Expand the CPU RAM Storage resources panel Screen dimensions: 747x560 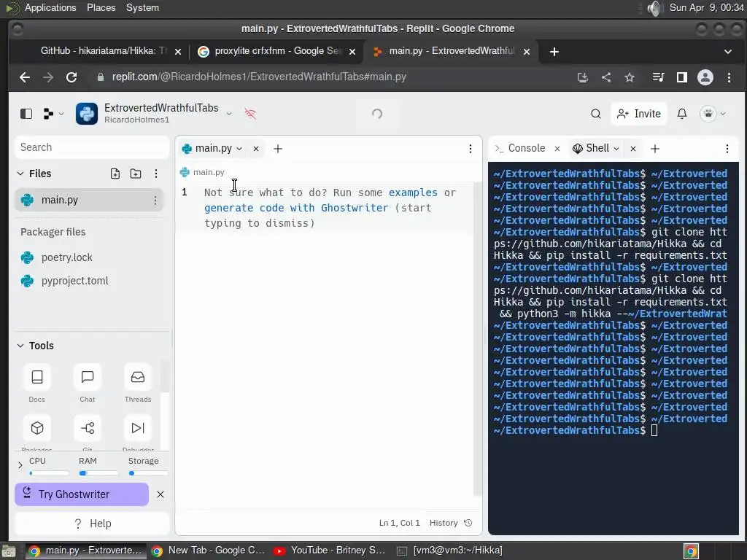(x=20, y=465)
